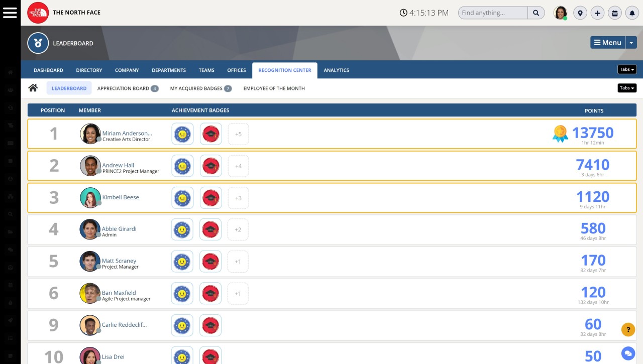Click the plus add icon in header
The width and height of the screenshot is (643, 364).
click(x=597, y=13)
